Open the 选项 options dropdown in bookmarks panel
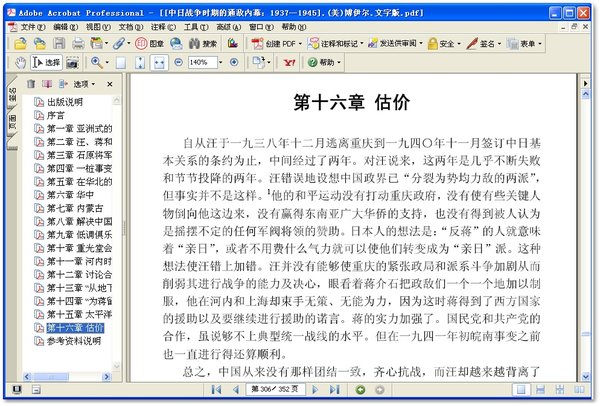Image resolution: width=600 pixels, height=406 pixels. point(84,84)
